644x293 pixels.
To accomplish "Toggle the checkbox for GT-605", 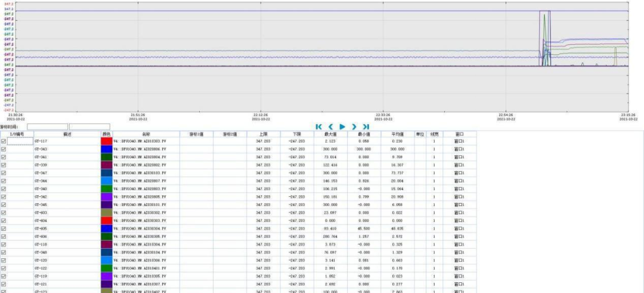I will point(4,229).
